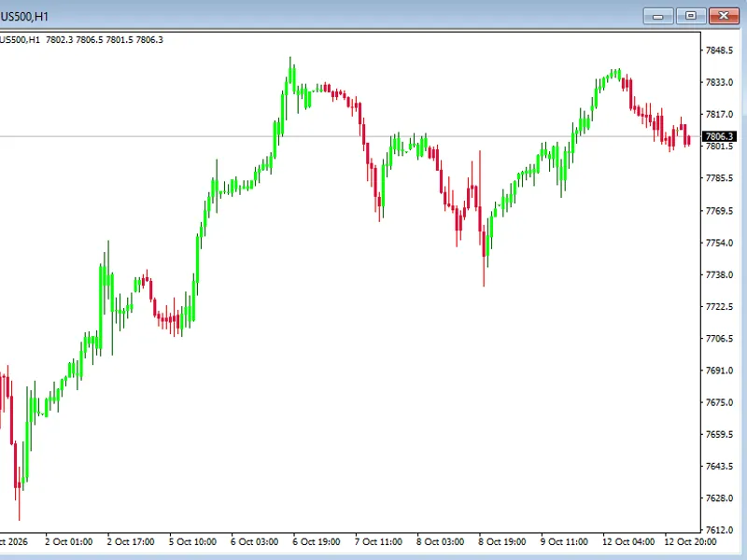Click the 7706.5 price scale label
The width and height of the screenshot is (747, 560).
click(x=719, y=339)
